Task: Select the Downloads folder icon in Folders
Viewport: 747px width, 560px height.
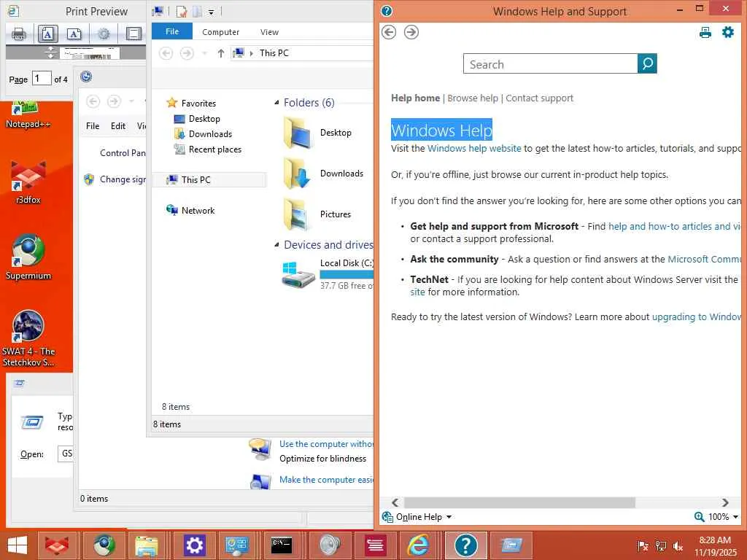Action: click(x=298, y=174)
